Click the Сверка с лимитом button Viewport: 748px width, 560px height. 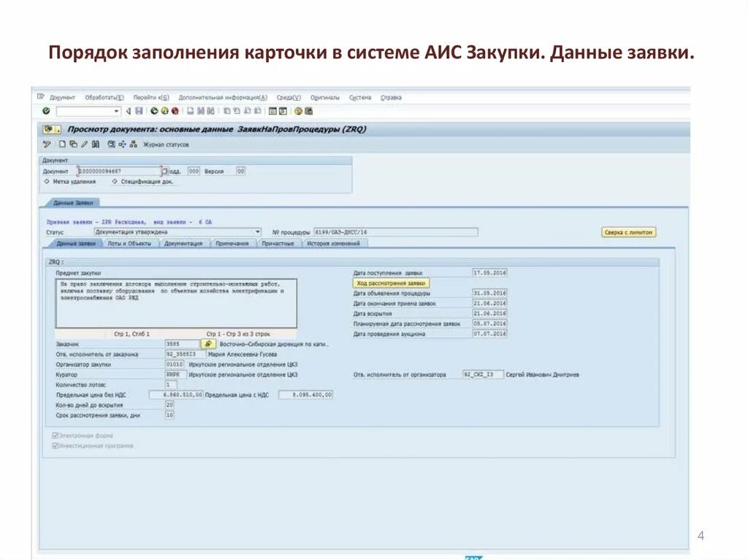click(x=628, y=232)
